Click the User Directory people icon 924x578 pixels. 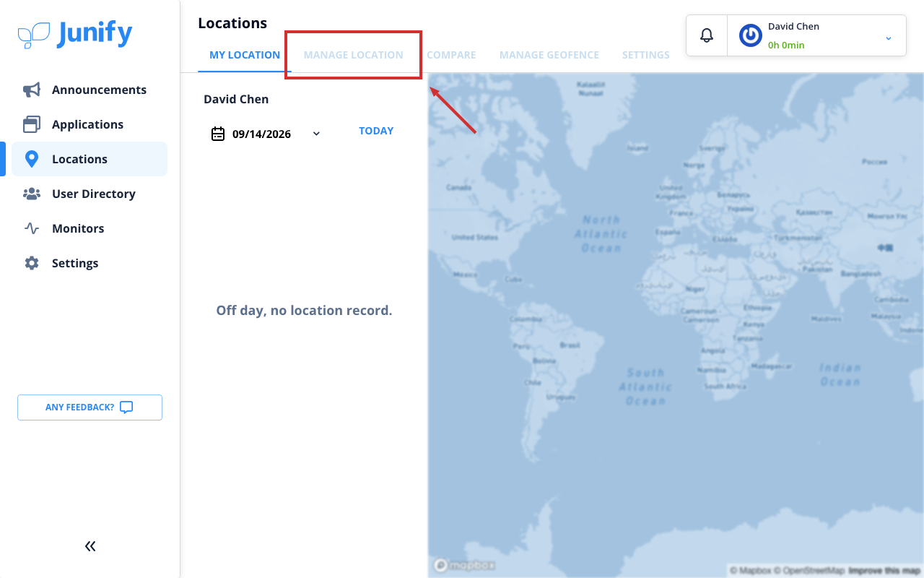click(x=32, y=194)
